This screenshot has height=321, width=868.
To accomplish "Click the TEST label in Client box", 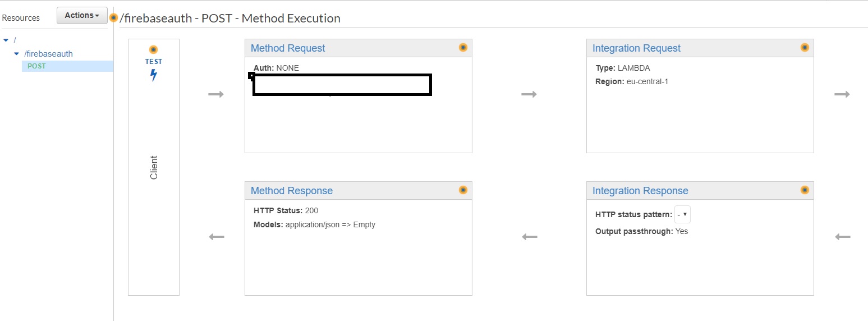I will pos(154,62).
